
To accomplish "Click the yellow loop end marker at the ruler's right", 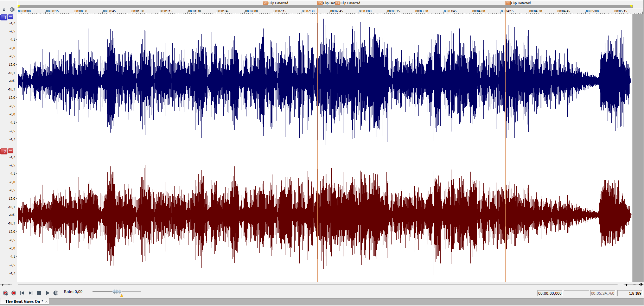I will coord(631,6).
